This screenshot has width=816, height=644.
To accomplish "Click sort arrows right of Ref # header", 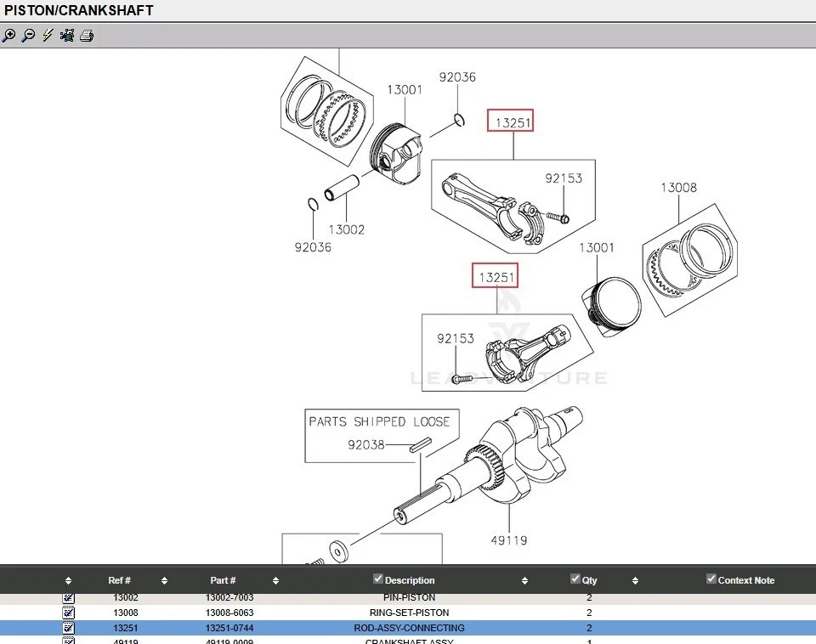I will coord(164,581).
